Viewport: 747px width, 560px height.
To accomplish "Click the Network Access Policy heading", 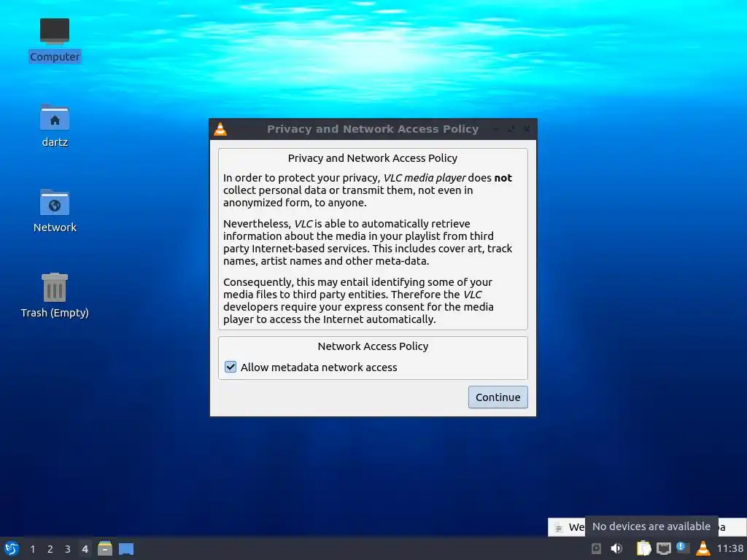I will [x=373, y=346].
